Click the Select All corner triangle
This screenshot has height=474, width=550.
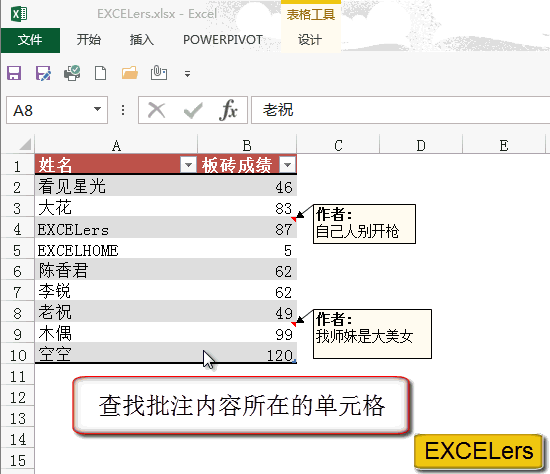click(25, 144)
